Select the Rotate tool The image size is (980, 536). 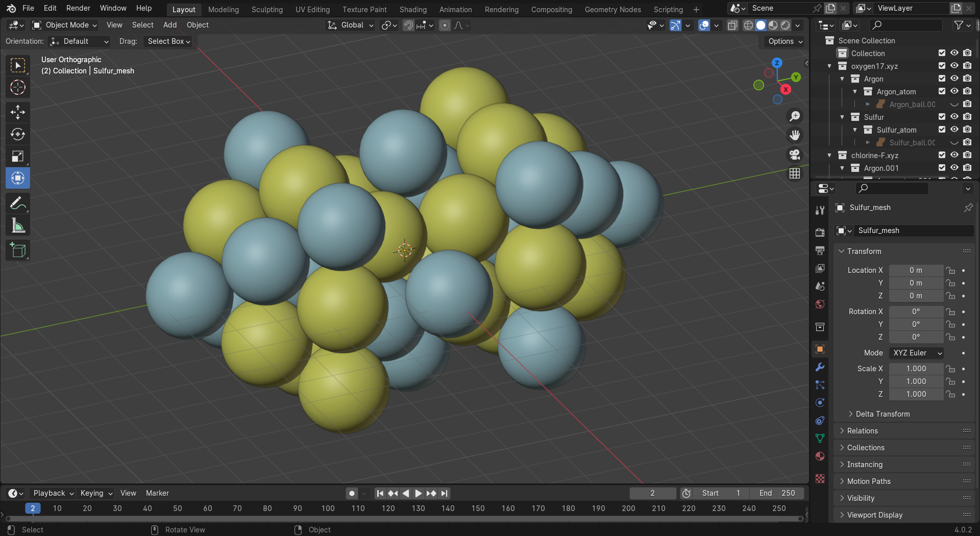coord(18,134)
